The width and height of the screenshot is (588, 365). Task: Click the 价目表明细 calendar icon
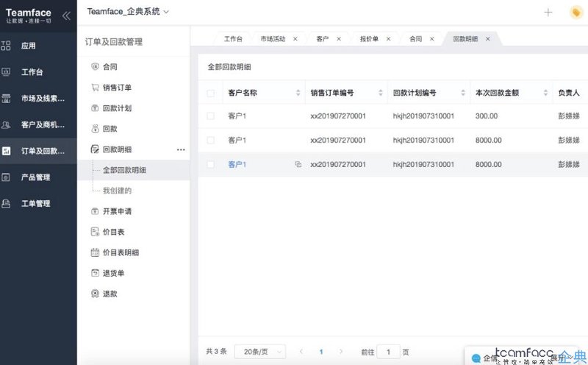pyautogui.click(x=95, y=252)
